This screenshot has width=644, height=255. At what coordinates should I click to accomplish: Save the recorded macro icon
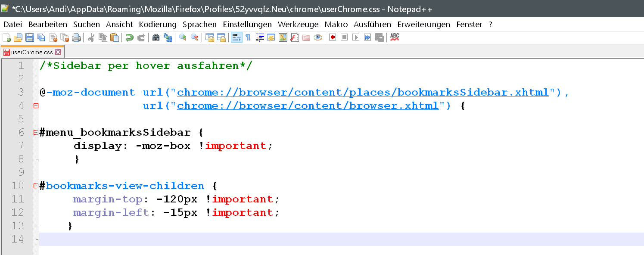[380, 37]
